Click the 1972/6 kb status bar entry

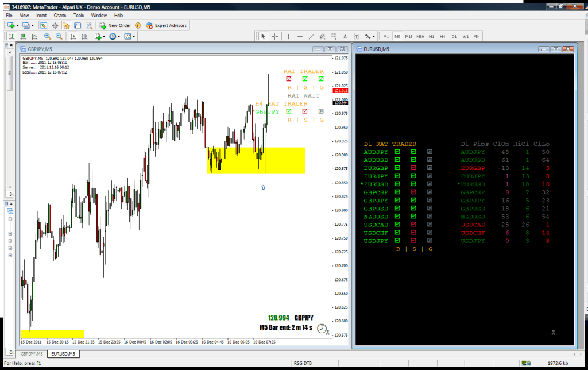558,363
